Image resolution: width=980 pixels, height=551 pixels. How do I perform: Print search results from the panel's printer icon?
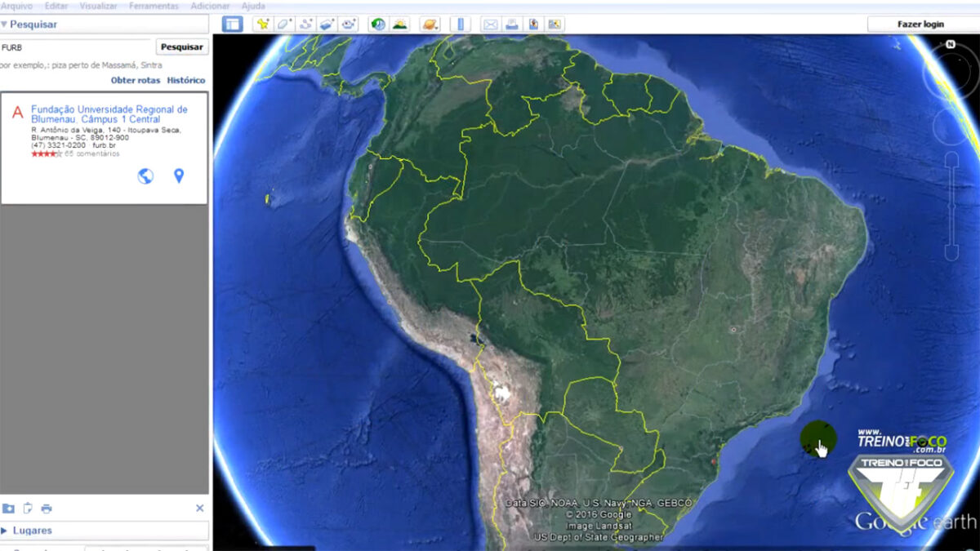(47, 509)
